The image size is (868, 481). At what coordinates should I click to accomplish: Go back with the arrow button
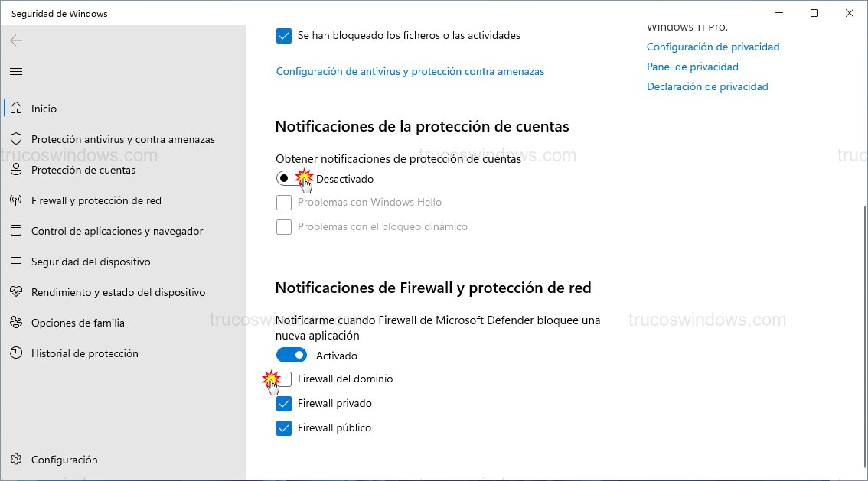click(x=15, y=42)
